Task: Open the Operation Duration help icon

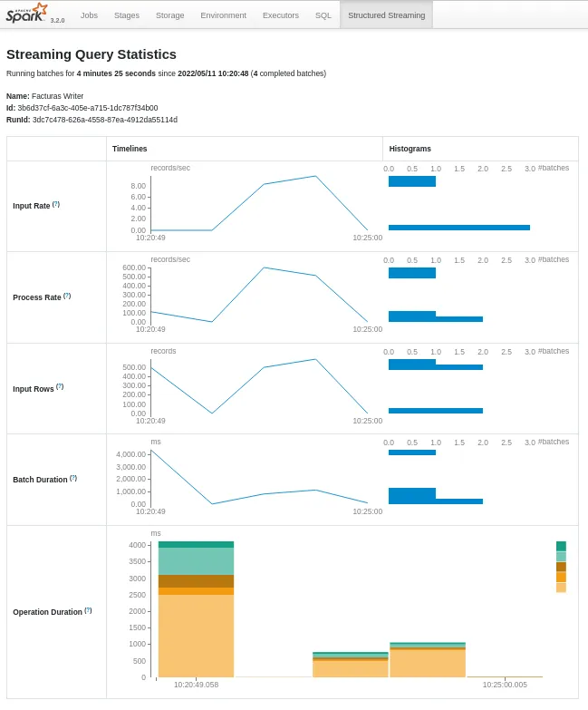Action: tap(88, 610)
